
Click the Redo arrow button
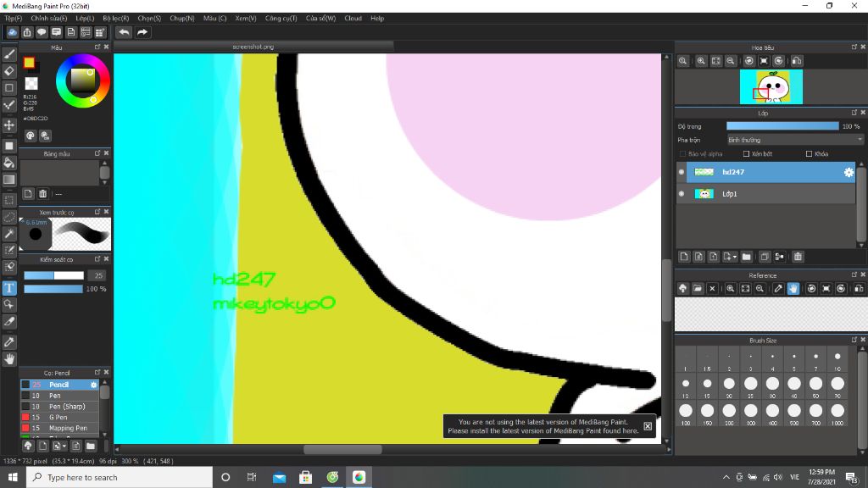pyautogui.click(x=142, y=32)
